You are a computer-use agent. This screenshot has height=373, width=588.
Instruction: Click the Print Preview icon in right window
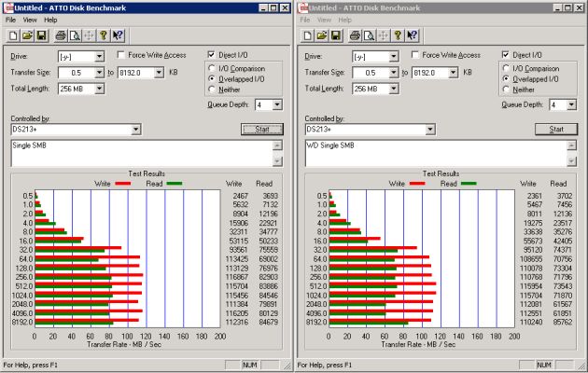tap(369, 35)
